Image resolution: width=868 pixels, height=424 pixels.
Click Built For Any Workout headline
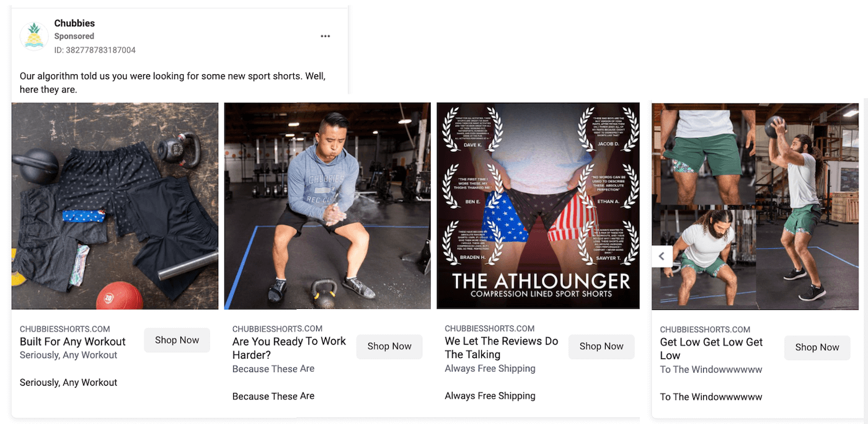coord(73,342)
